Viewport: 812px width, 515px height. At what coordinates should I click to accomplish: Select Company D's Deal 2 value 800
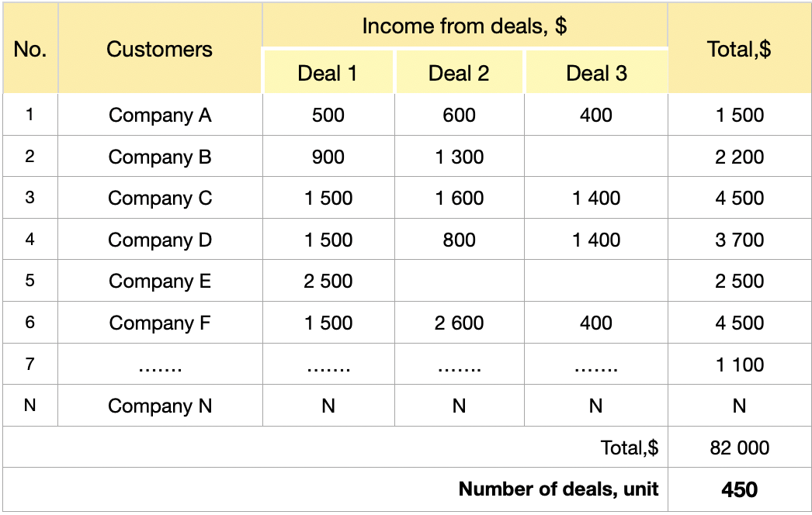pyautogui.click(x=459, y=240)
